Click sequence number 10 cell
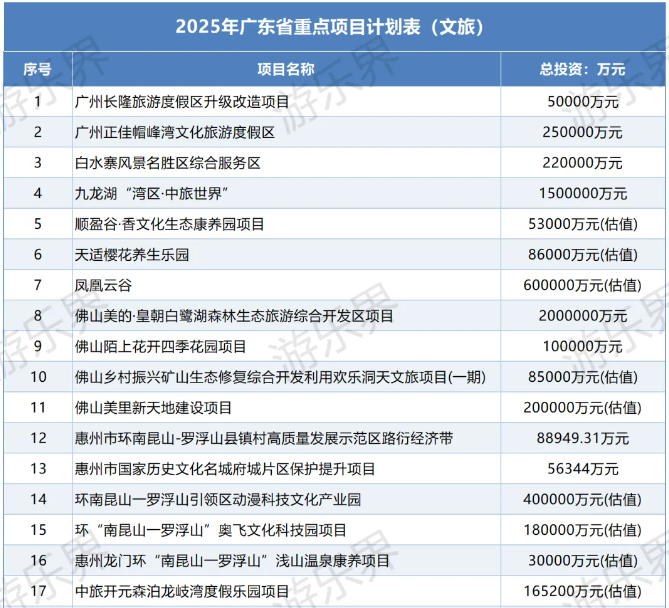The height and width of the screenshot is (608, 669). 38,377
